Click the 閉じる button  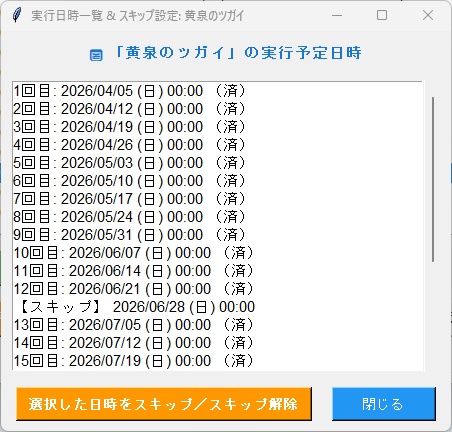(x=384, y=404)
